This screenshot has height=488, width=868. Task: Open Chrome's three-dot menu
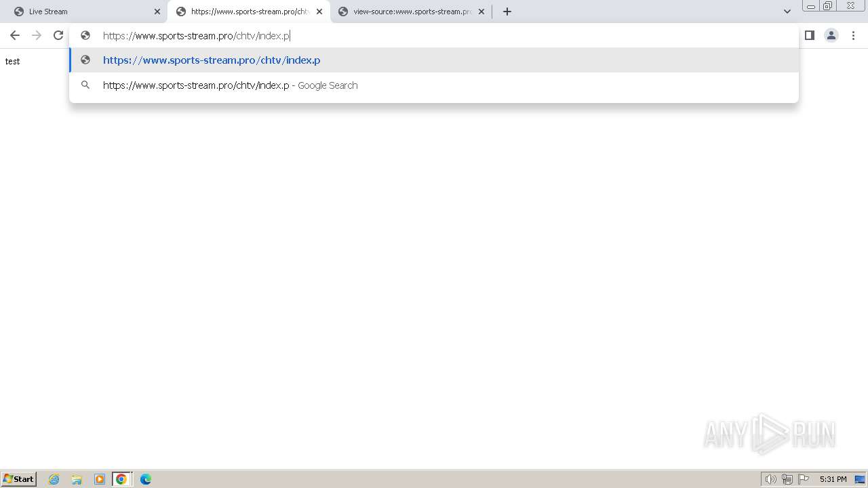(853, 35)
